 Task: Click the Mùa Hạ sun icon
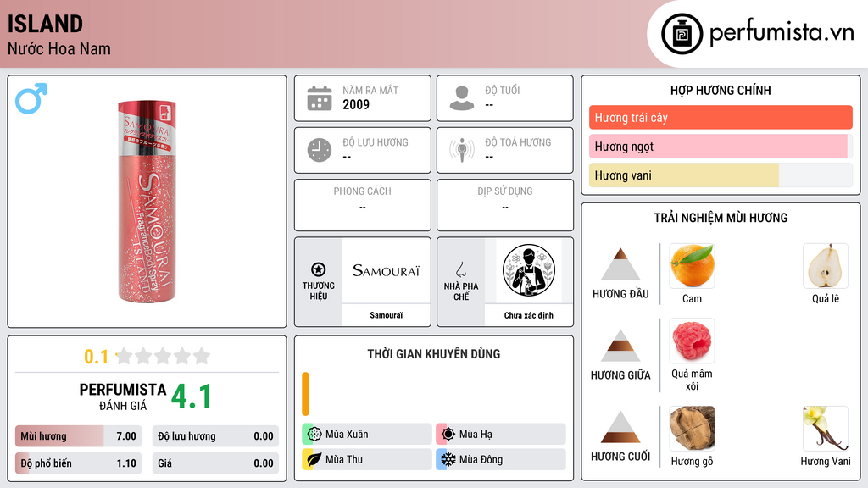pyautogui.click(x=448, y=435)
